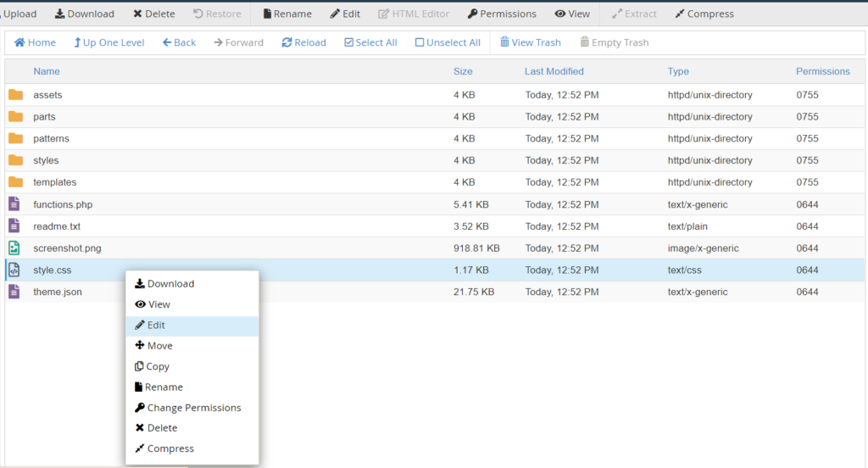Click the 918.81 KB size cell
The height and width of the screenshot is (468, 868).
[x=476, y=248]
